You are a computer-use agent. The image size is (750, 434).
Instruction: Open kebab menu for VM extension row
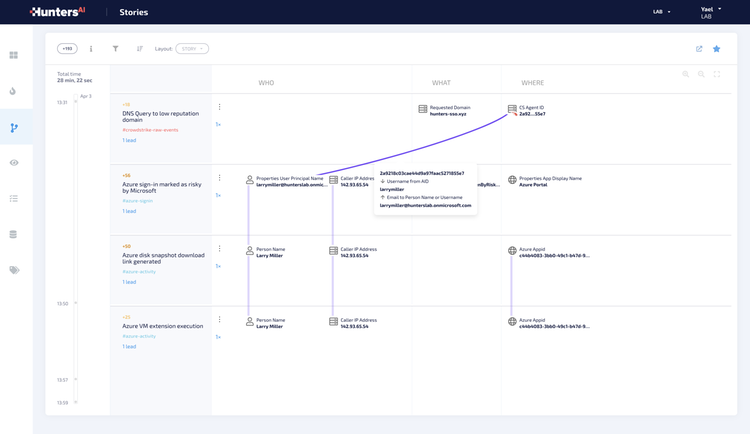[220, 319]
